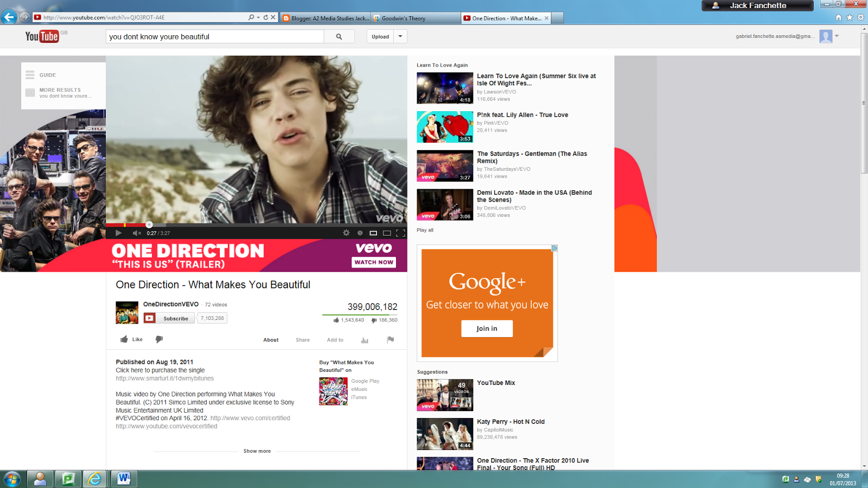Open Microsoft Word from the taskbar
The height and width of the screenshot is (488, 868).
[x=124, y=478]
